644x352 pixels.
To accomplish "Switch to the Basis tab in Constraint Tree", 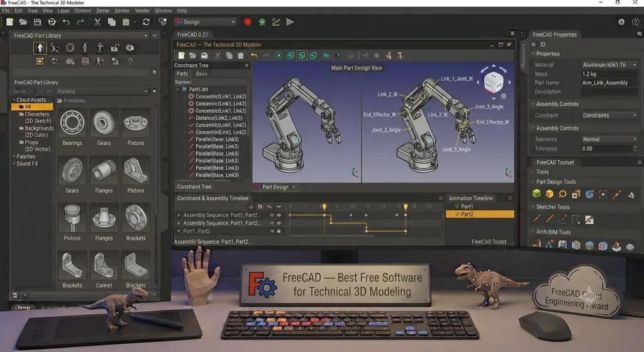I will tap(201, 74).
